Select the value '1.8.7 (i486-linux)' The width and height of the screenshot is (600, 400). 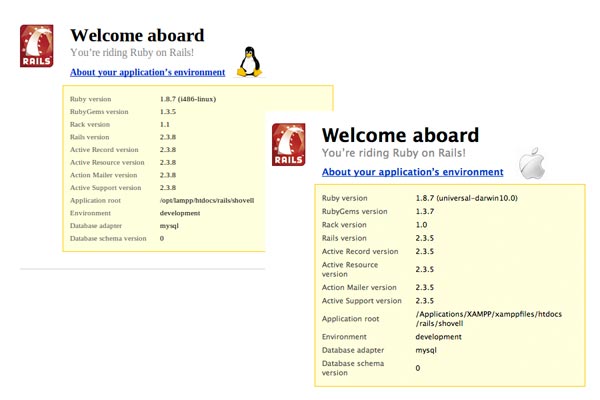[x=188, y=99]
